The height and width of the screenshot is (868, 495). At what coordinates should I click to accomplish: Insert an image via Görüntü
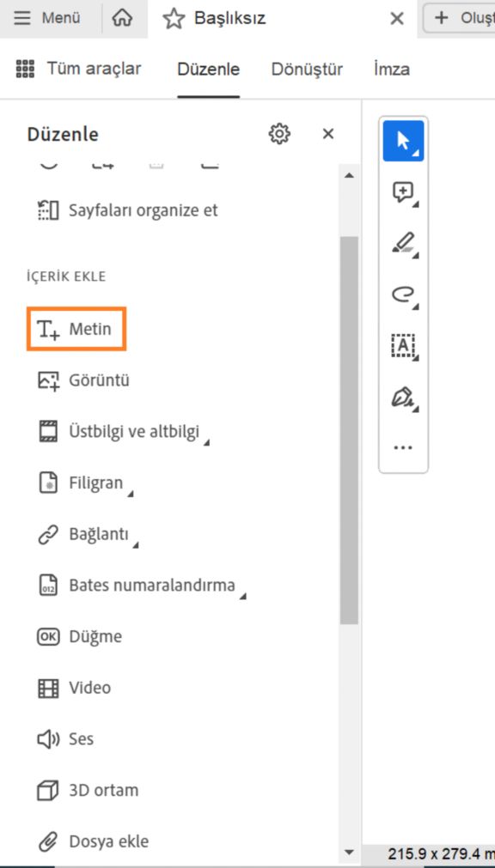click(x=95, y=379)
